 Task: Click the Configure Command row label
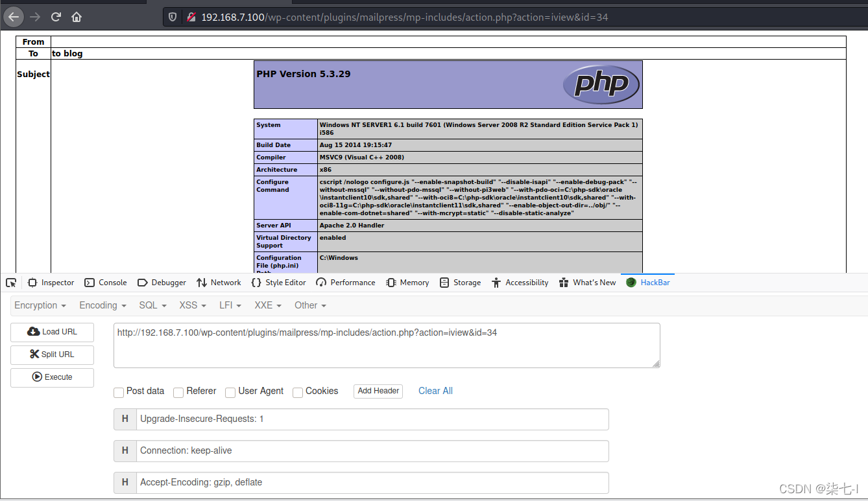(x=272, y=186)
